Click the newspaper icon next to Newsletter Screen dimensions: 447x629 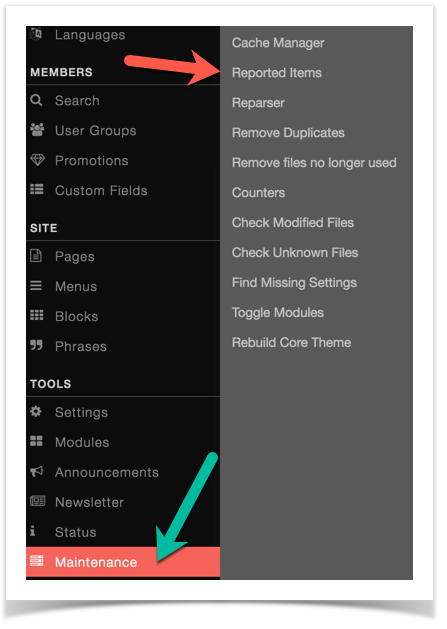click(38, 501)
